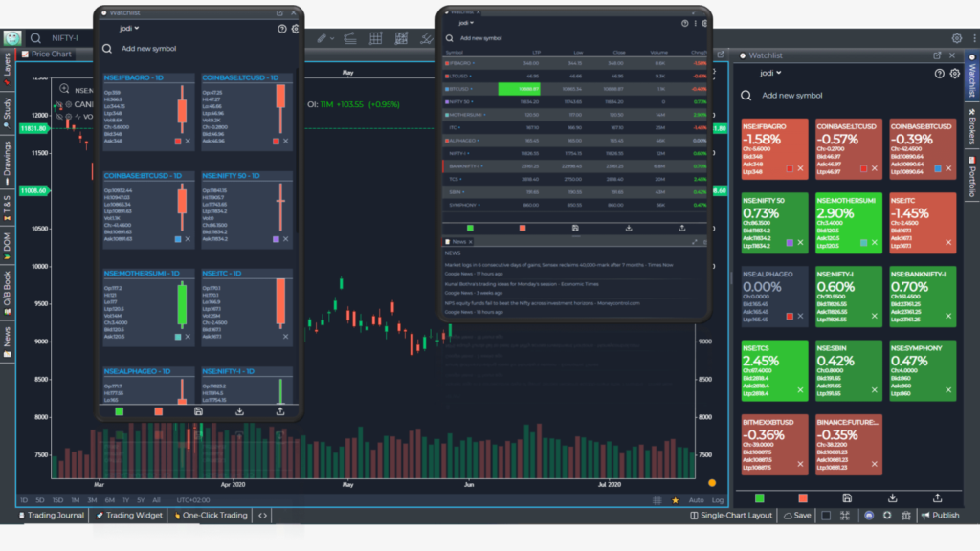
Task: Click save icon at bottom of right Watchlist
Action: [846, 498]
